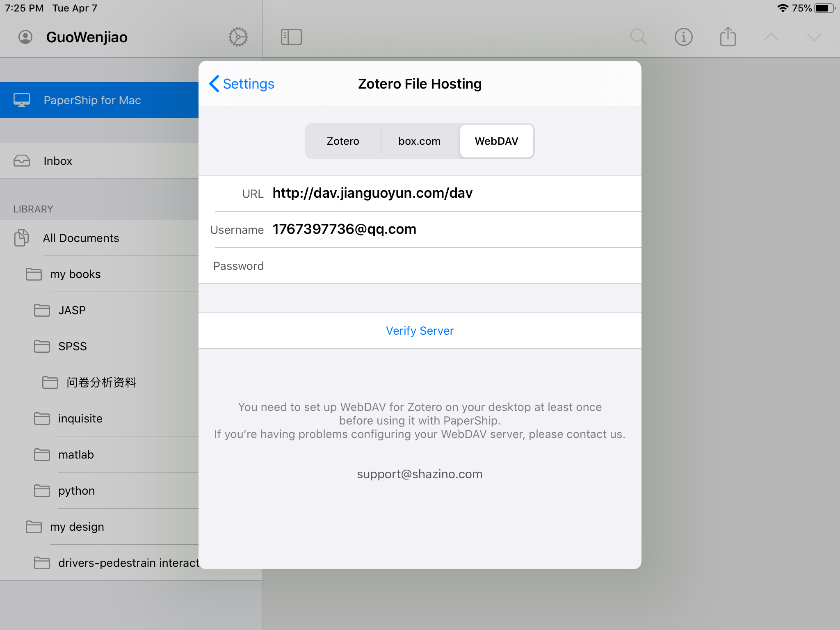Go to previous item up arrow
This screenshot has width=840, height=630.
pyautogui.click(x=771, y=37)
